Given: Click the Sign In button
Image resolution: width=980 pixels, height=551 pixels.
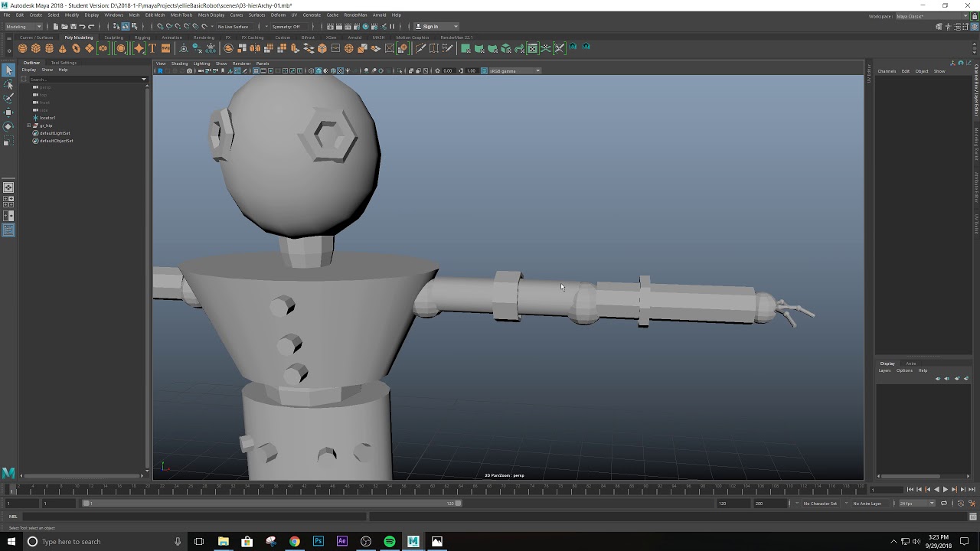Looking at the screenshot, I should pos(430,26).
